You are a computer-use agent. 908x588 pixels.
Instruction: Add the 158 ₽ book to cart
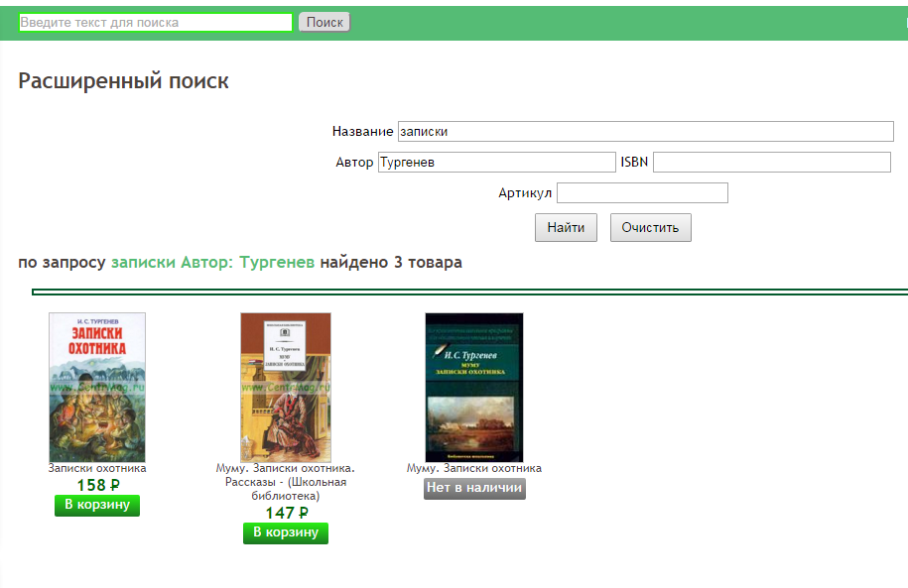click(97, 506)
